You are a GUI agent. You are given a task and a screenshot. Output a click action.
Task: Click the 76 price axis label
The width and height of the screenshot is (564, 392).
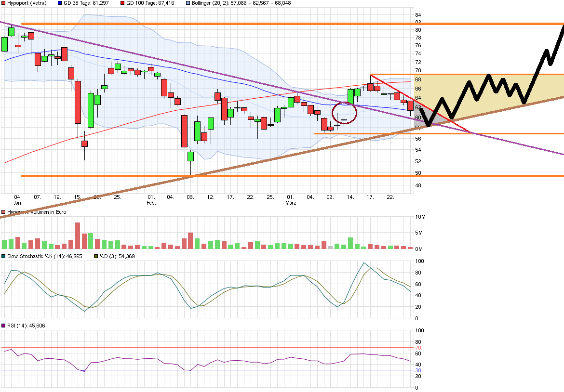[418, 45]
